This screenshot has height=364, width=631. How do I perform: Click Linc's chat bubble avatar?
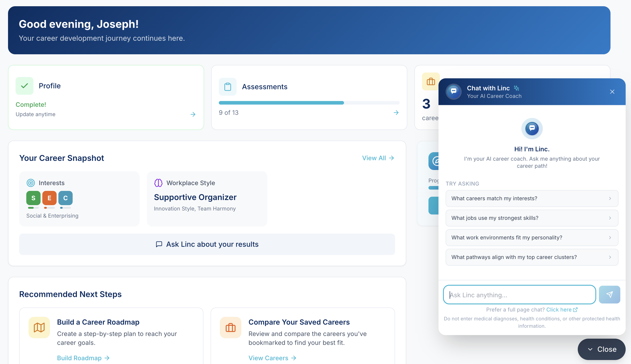pos(454,91)
